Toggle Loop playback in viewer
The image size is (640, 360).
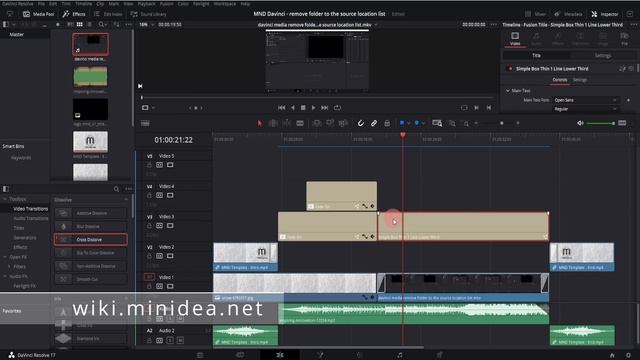337,108
